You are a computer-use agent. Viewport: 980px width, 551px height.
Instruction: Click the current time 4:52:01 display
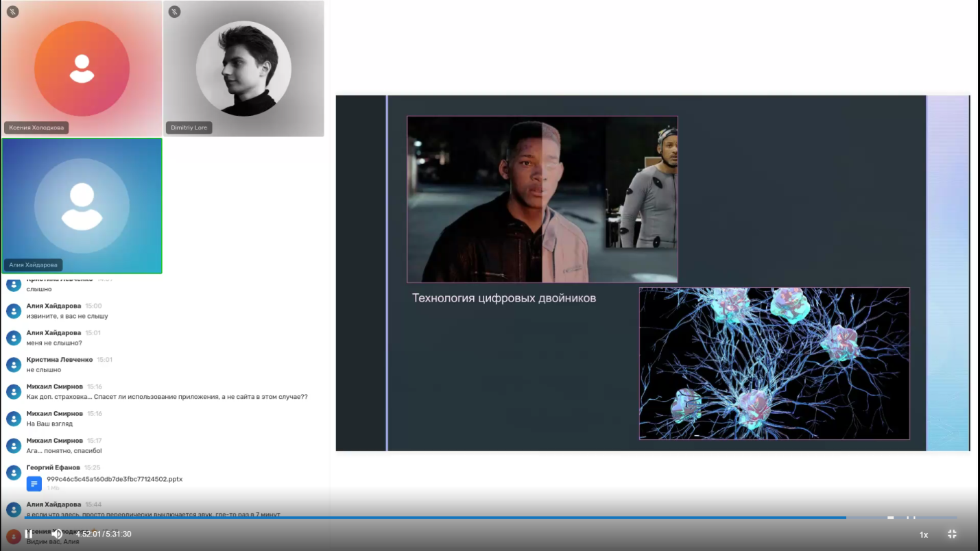[88, 534]
